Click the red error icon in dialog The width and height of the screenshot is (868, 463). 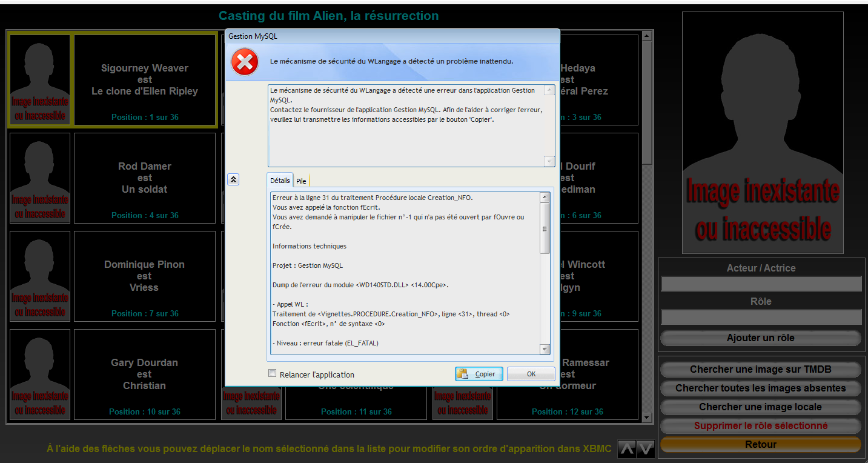click(245, 62)
